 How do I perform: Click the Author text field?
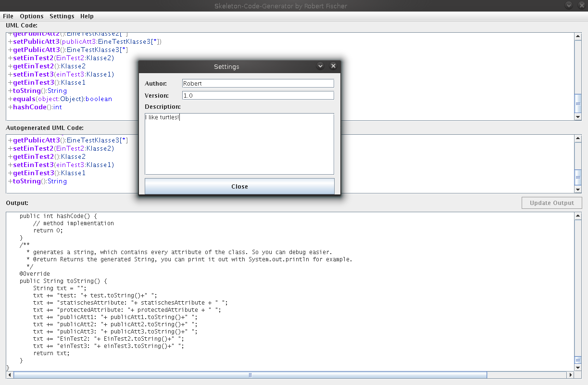[x=258, y=83]
